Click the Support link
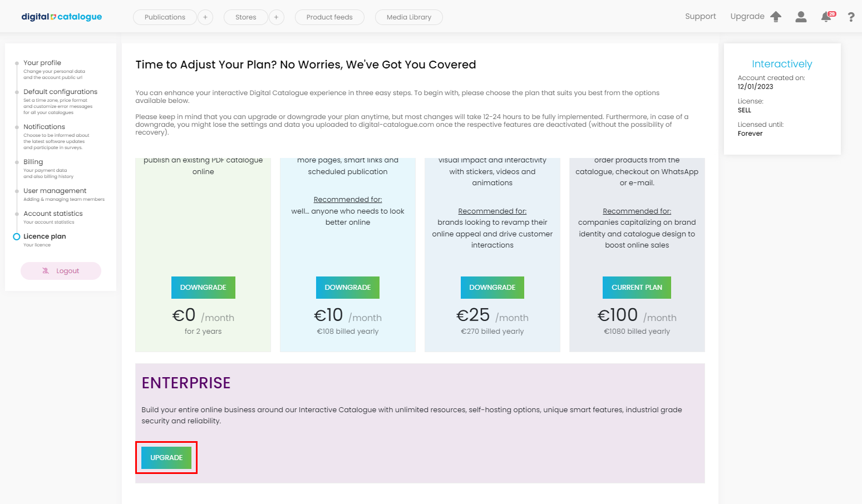The image size is (862, 504). click(700, 17)
